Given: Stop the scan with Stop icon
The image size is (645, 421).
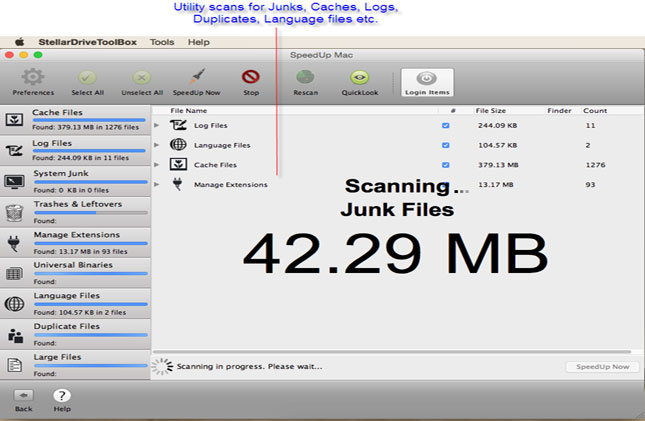Looking at the screenshot, I should tap(251, 77).
